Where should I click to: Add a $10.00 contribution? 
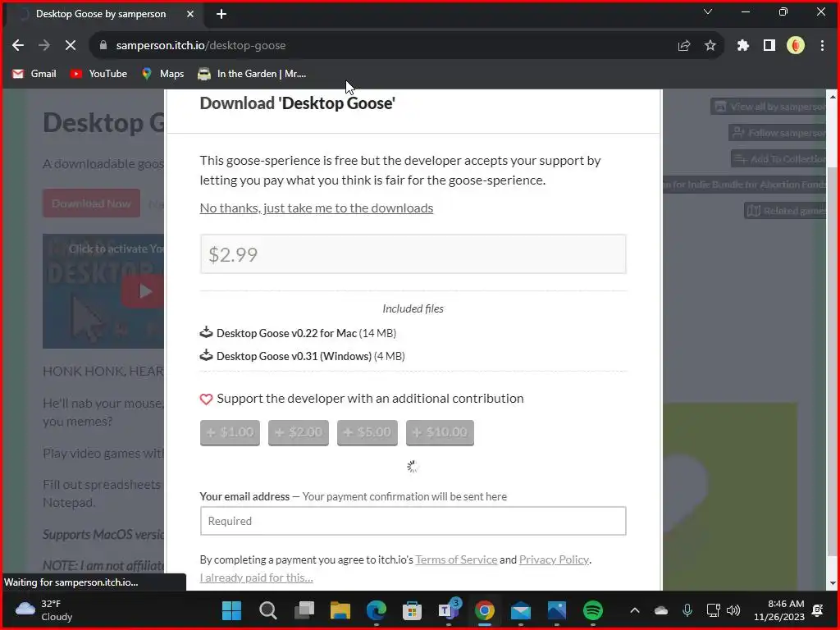440,432
